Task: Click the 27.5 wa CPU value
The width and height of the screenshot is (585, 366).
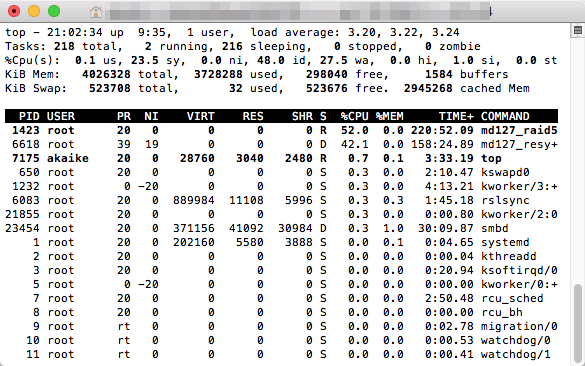Action: pos(334,60)
